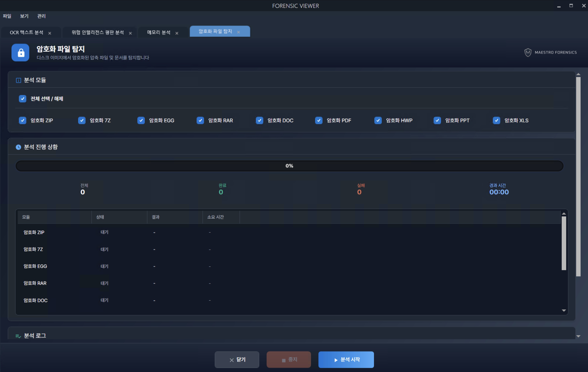Uncheck the 암호화 RAR module checkbox
This screenshot has height=372, width=588.
coord(200,120)
